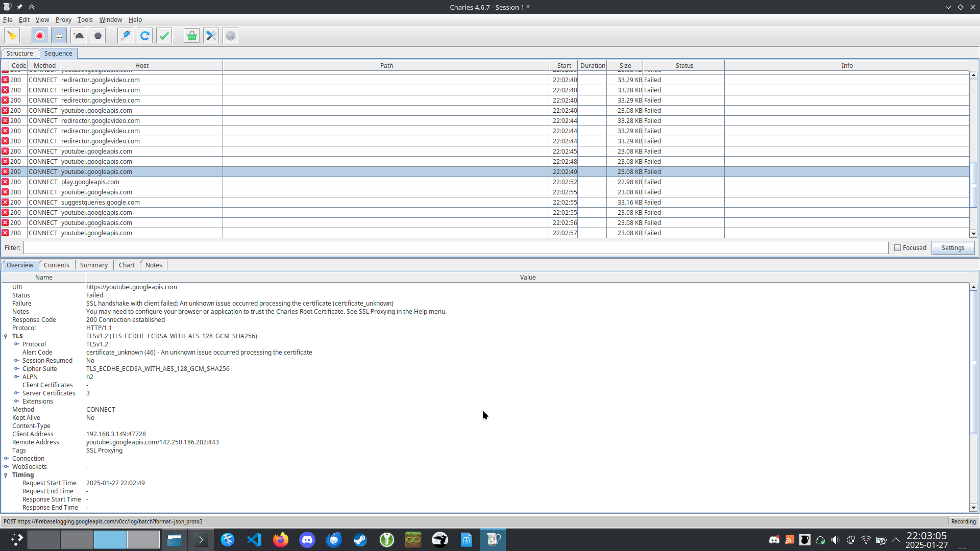Click the Recording status indicator
Viewport: 980px width, 551px height.
point(963,521)
